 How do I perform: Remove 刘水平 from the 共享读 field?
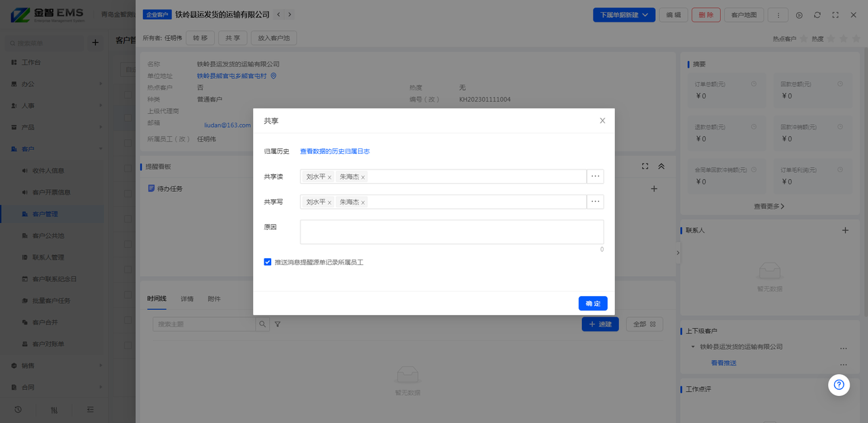click(x=330, y=177)
